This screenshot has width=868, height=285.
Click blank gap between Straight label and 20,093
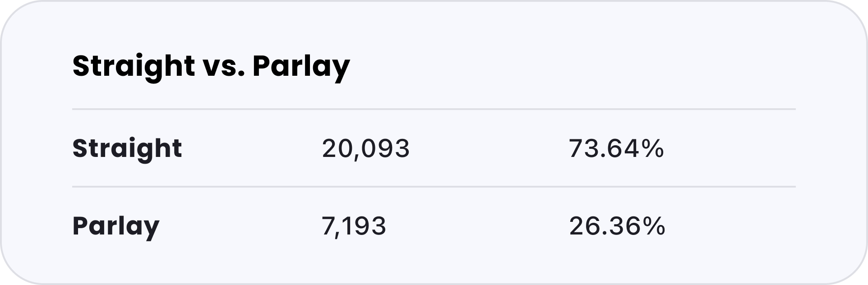point(252,148)
